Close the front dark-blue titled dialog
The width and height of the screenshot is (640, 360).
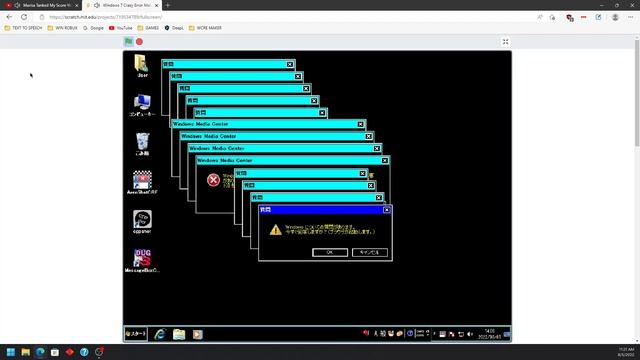click(x=387, y=210)
